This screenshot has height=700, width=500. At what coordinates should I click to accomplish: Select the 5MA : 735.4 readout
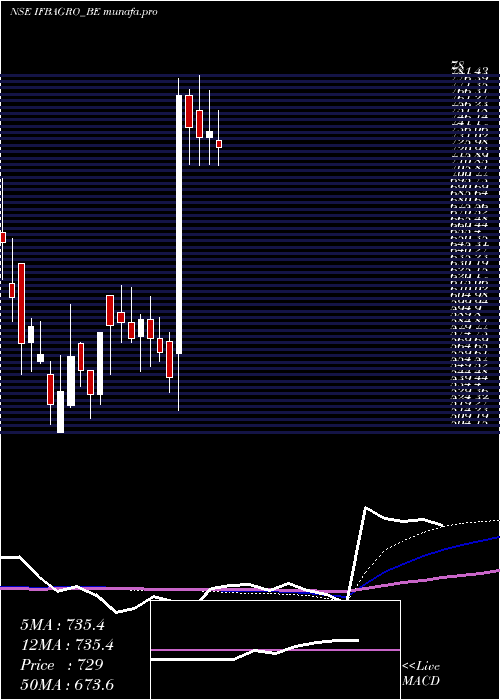(62, 625)
